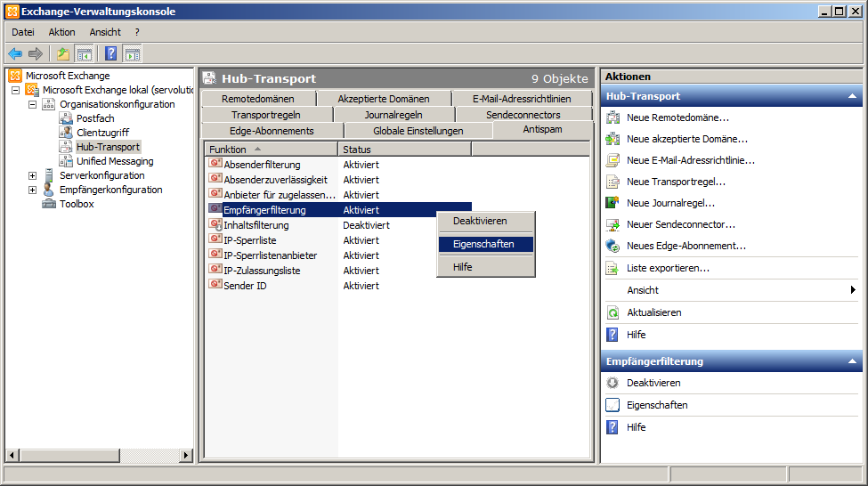Sort by the Status column header

pos(405,150)
